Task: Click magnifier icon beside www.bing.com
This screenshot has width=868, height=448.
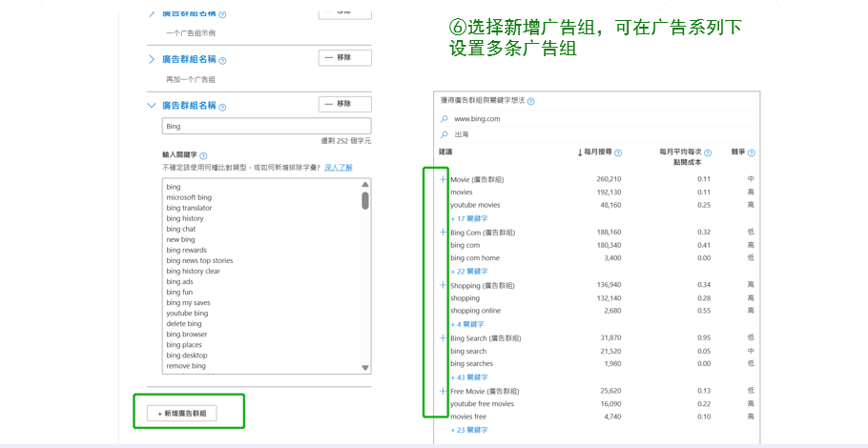Action: coord(444,119)
